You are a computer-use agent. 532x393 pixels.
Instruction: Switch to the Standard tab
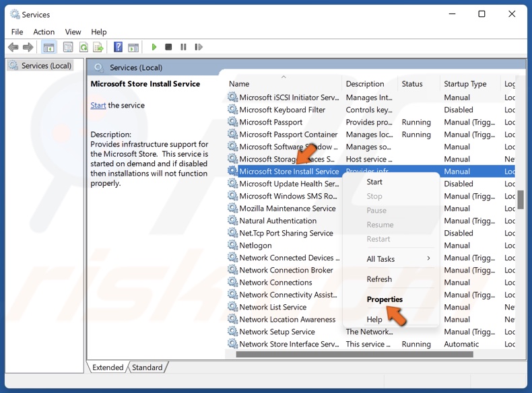pos(147,367)
